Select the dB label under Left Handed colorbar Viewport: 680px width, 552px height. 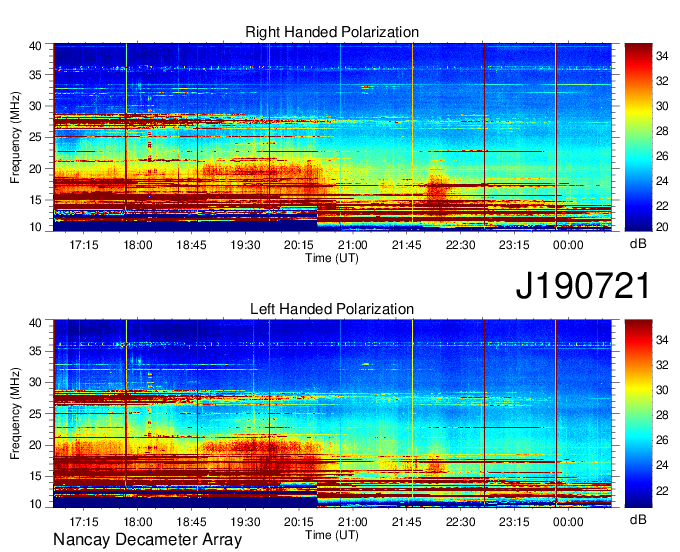click(x=638, y=520)
